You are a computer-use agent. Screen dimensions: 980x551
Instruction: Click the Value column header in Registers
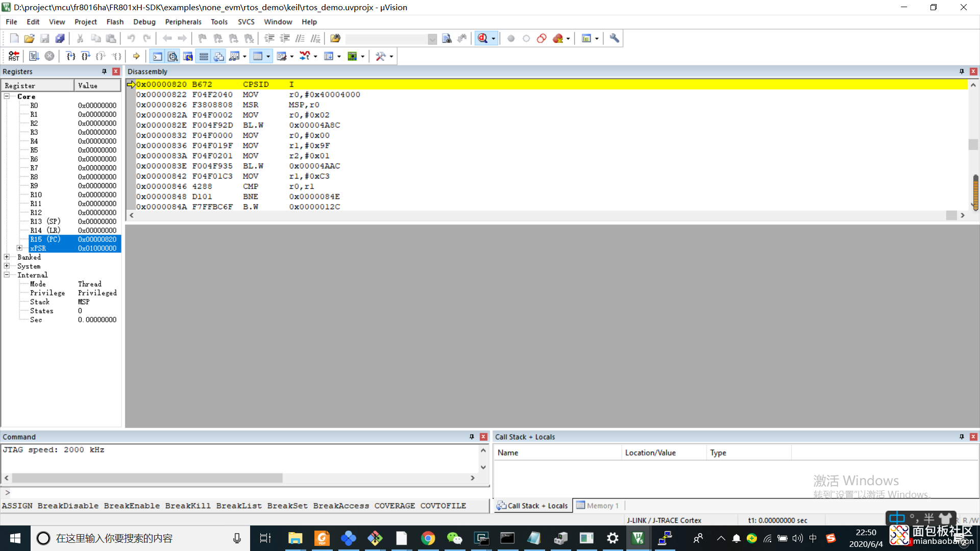point(97,85)
